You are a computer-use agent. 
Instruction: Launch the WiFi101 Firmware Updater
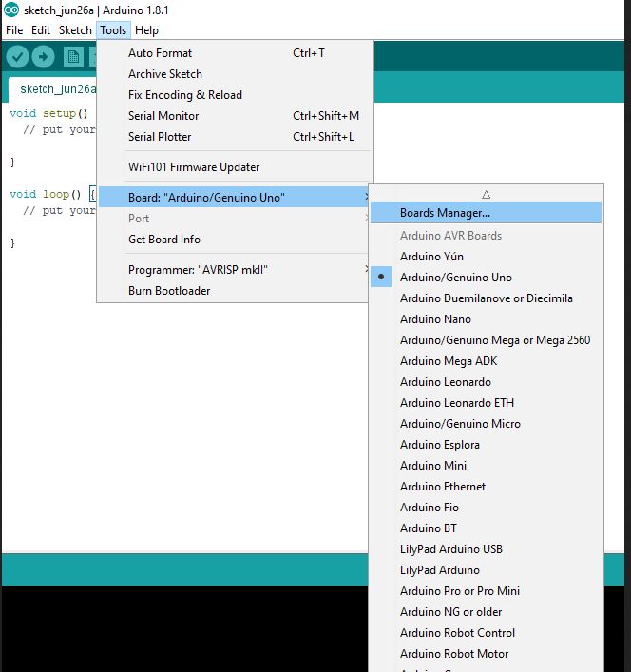(x=235, y=167)
